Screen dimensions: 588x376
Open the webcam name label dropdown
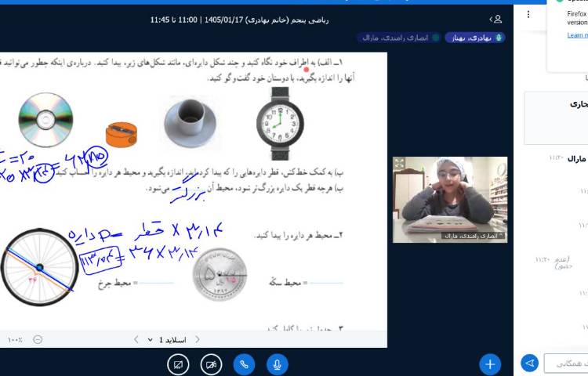click(x=474, y=236)
